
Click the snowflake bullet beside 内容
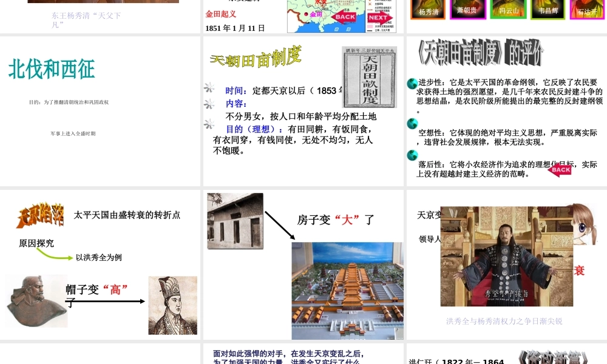209,104
